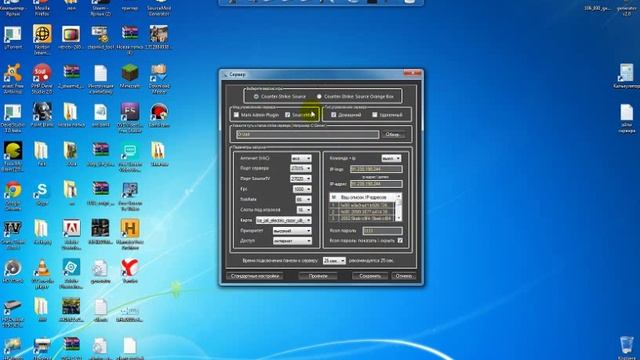
Task: Click the Rcon пароль input field
Action: click(382, 231)
